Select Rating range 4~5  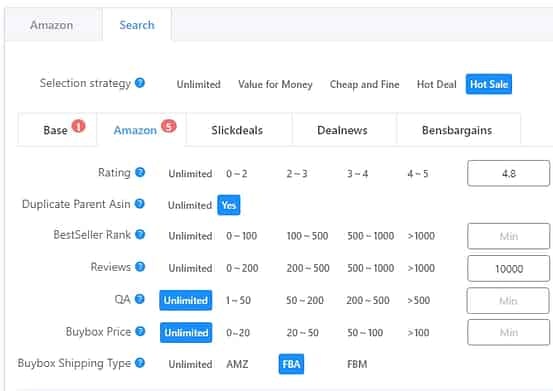[x=418, y=173]
